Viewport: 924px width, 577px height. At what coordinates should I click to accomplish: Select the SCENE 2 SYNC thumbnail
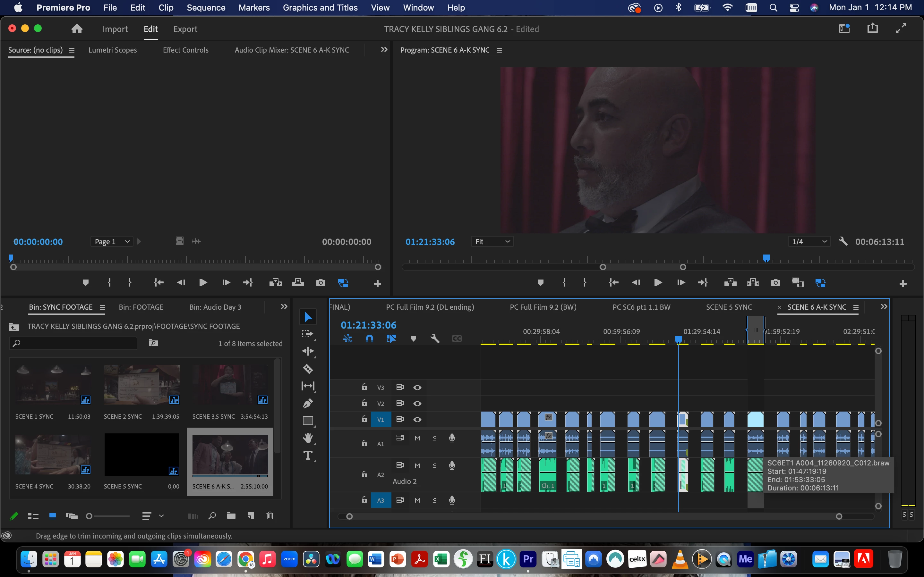point(142,385)
